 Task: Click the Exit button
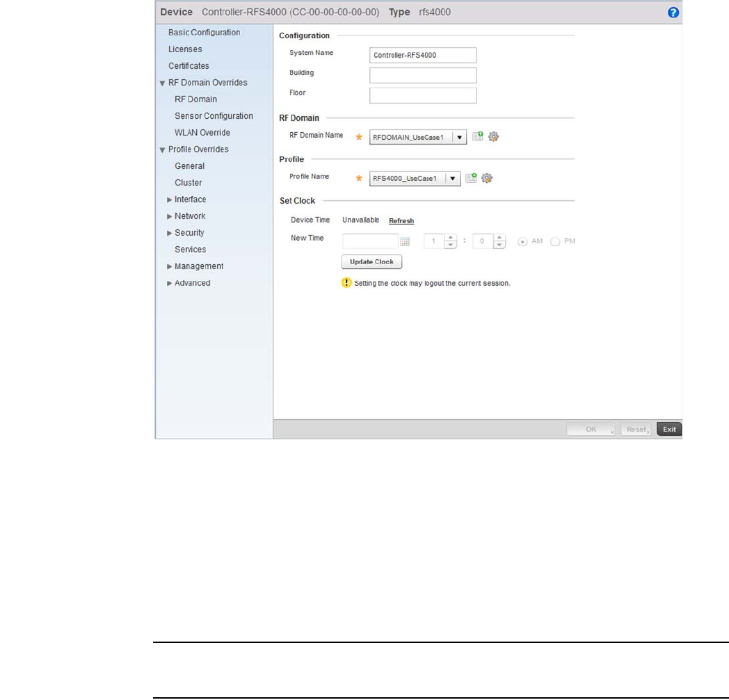(669, 429)
